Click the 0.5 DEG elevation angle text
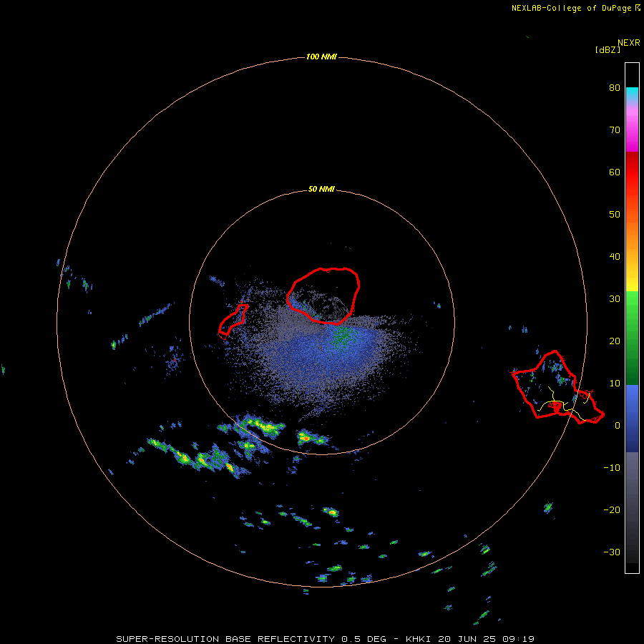Viewport: 644px width, 644px height. click(x=364, y=639)
